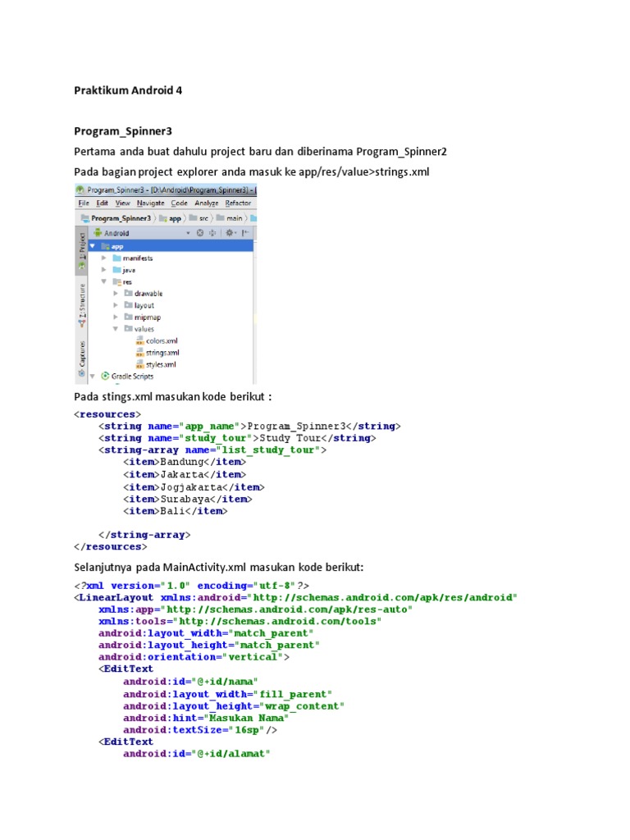
Task: Click the values folder icon
Action: (x=129, y=328)
